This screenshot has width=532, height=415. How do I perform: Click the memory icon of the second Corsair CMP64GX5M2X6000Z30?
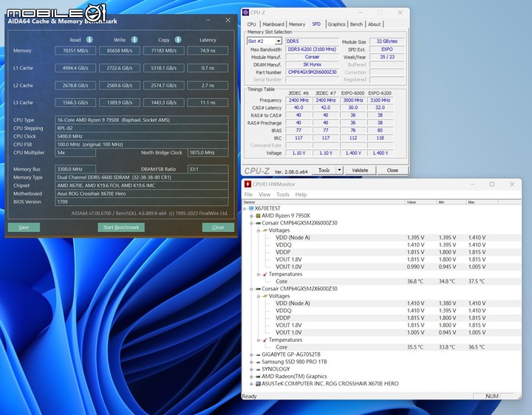[x=258, y=289]
